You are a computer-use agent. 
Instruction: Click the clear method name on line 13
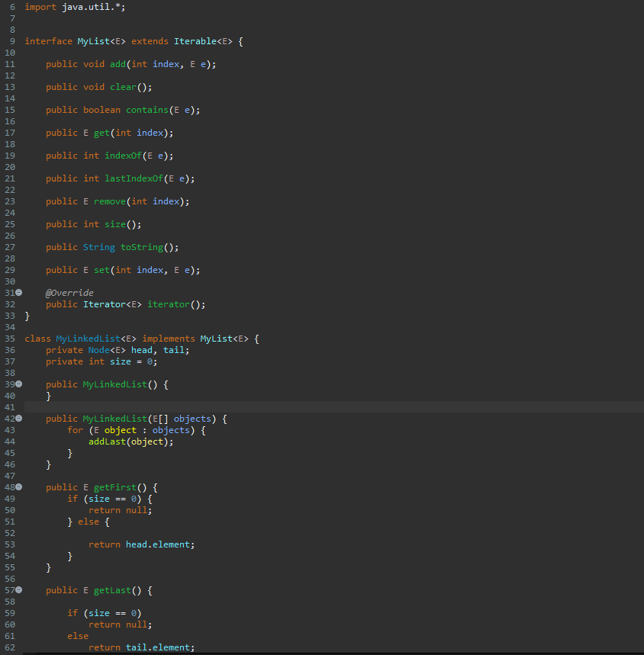123,86
